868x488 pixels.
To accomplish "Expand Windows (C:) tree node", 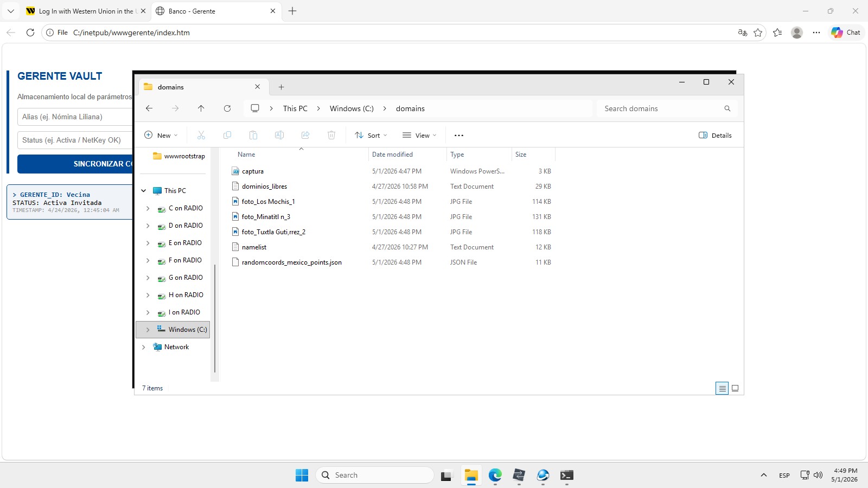I will coord(148,330).
